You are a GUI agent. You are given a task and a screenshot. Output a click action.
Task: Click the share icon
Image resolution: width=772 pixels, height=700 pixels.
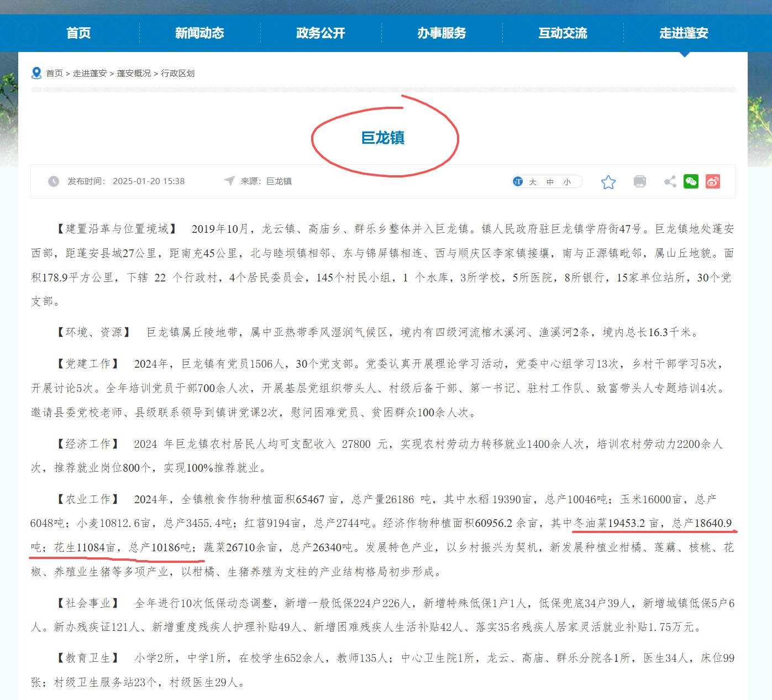tap(670, 181)
